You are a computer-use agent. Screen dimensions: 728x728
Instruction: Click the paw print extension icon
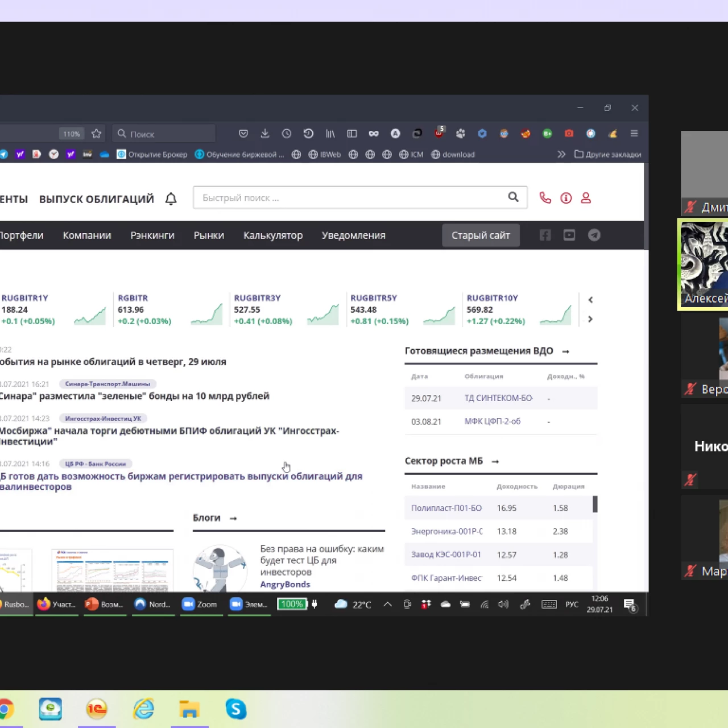pyautogui.click(x=461, y=134)
